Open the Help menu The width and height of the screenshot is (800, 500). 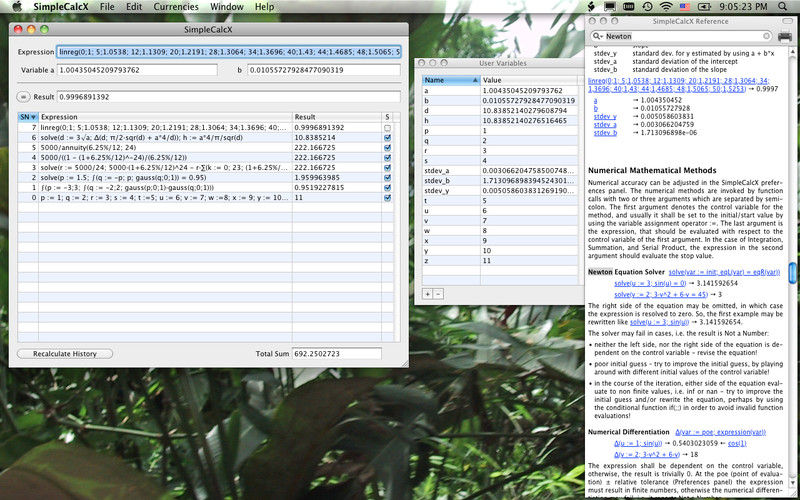pyautogui.click(x=264, y=7)
